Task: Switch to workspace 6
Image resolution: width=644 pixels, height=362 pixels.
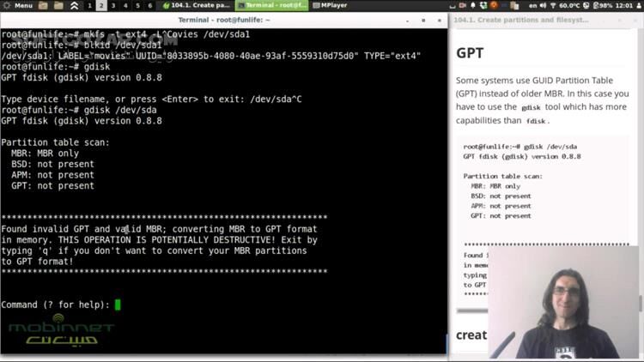Action: tap(150, 5)
